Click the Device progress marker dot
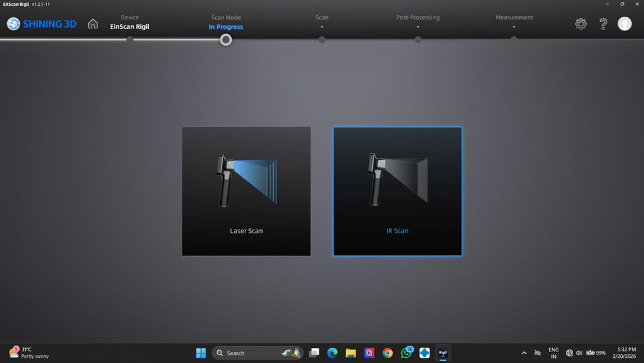Screen dimensions: 644x363 pyautogui.click(x=129, y=39)
